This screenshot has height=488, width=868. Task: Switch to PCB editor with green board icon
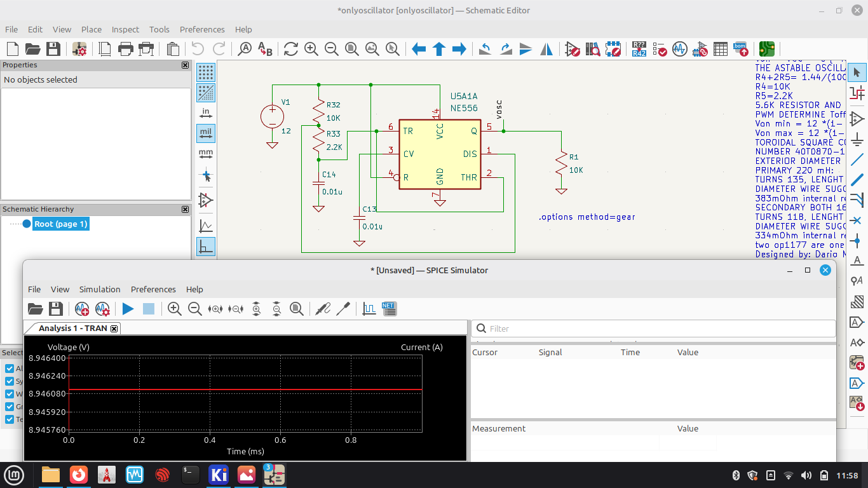pos(767,49)
